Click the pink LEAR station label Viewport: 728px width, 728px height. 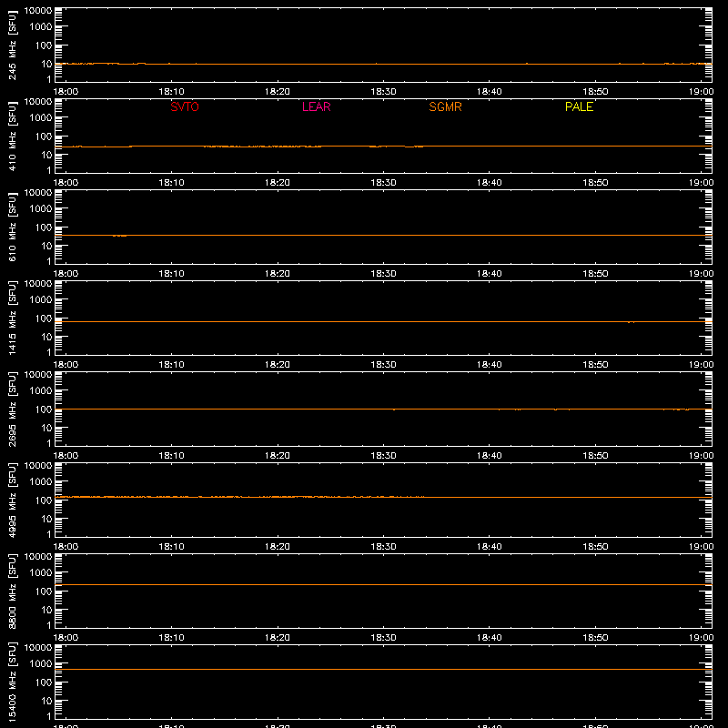tap(316, 106)
